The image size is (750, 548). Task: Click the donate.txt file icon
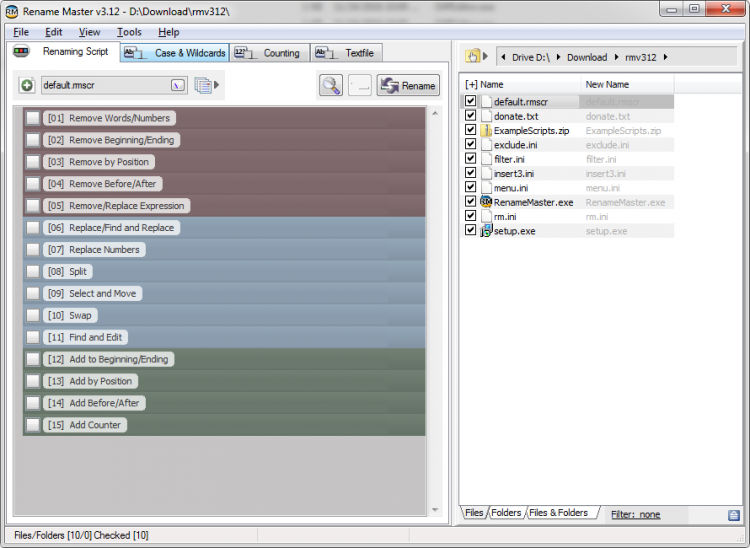tap(486, 116)
